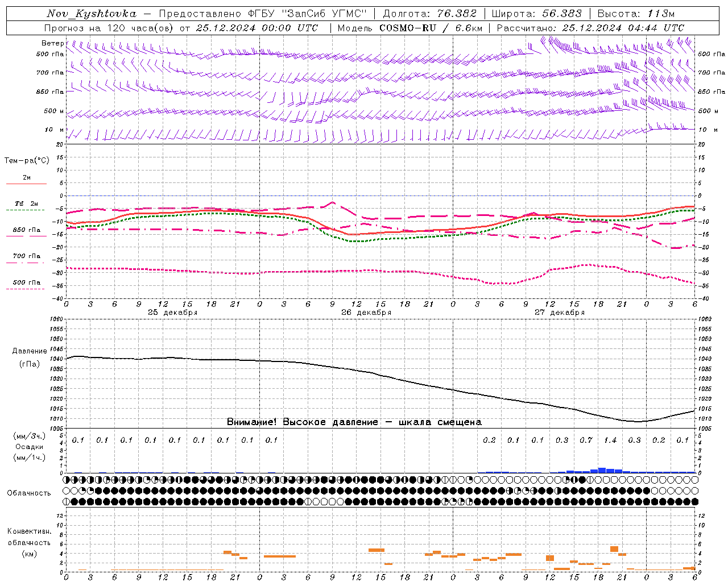Click the '26 декабря' date label
Screen dimensions: 728x582
[x=366, y=313]
